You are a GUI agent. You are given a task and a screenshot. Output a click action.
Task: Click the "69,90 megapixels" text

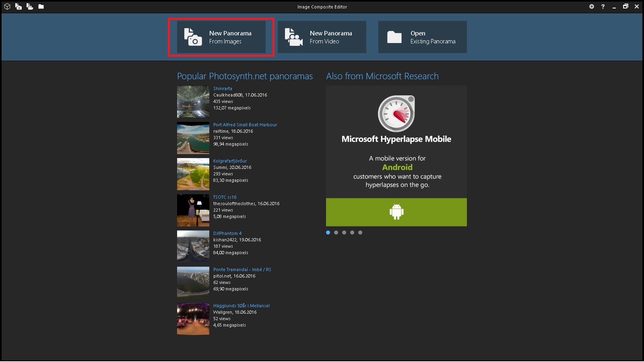pyautogui.click(x=231, y=289)
